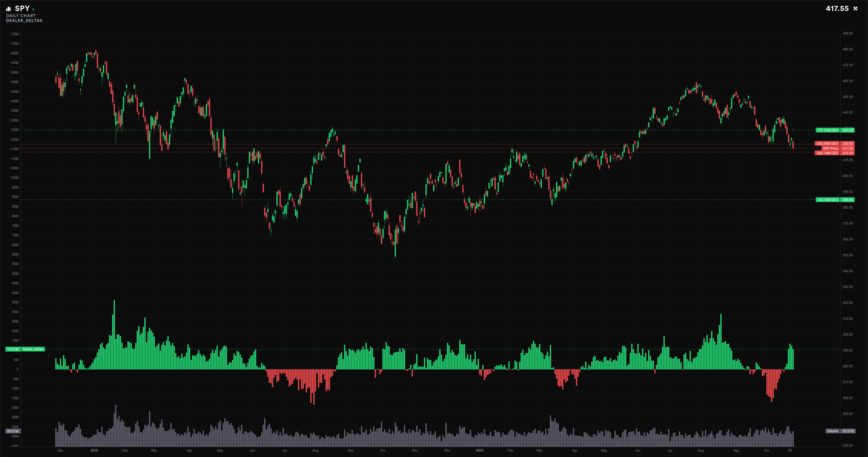
Task: Click the 0 level on left axis
Action: tap(17, 369)
